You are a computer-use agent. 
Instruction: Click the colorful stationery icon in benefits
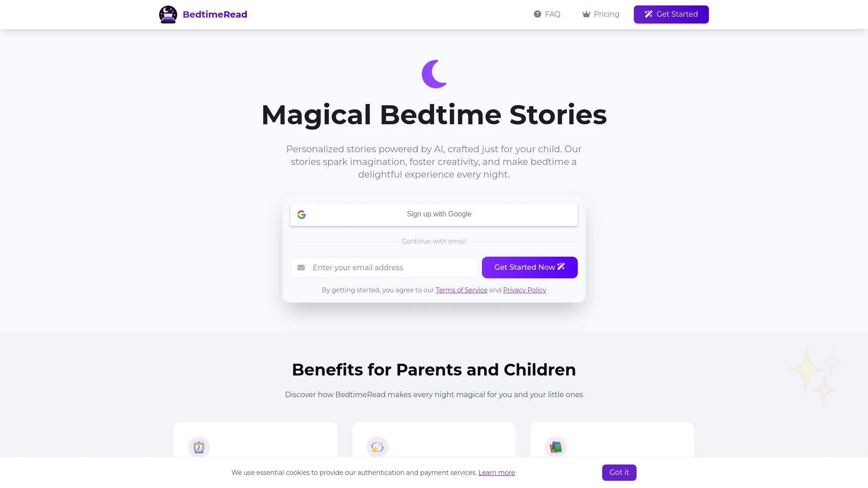556,447
